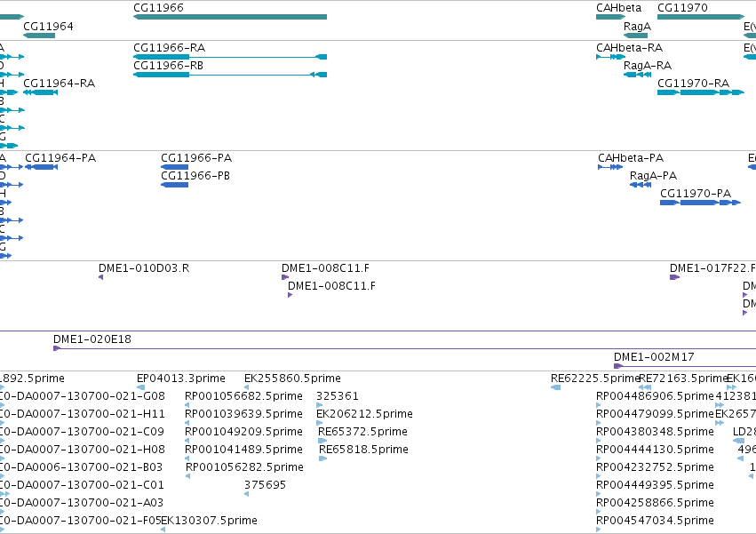Viewport: 756px width, 534px height.
Task: Click EST RP001049209.5prime
Action: pos(187,441)
